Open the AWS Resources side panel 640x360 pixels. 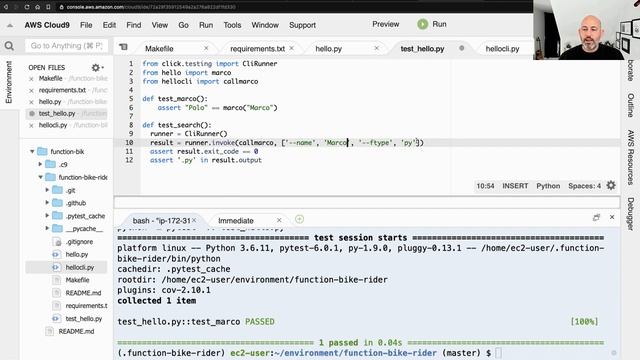(631, 157)
